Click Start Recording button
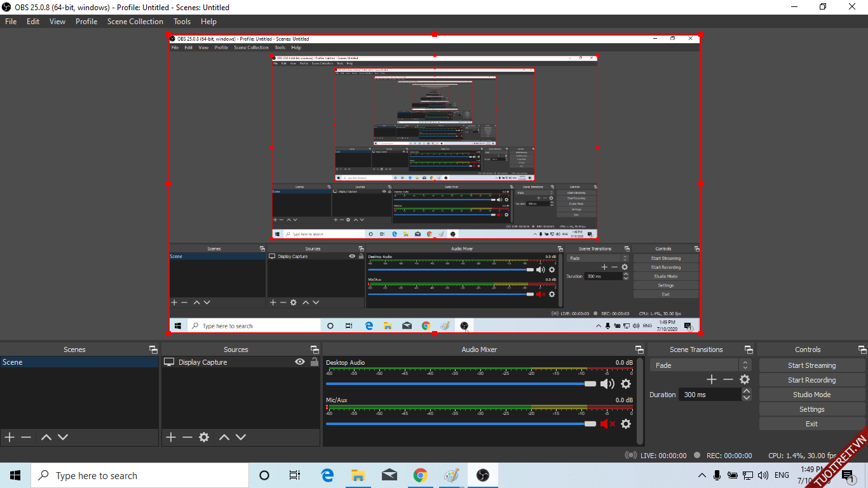The width and height of the screenshot is (868, 488). 811,380
